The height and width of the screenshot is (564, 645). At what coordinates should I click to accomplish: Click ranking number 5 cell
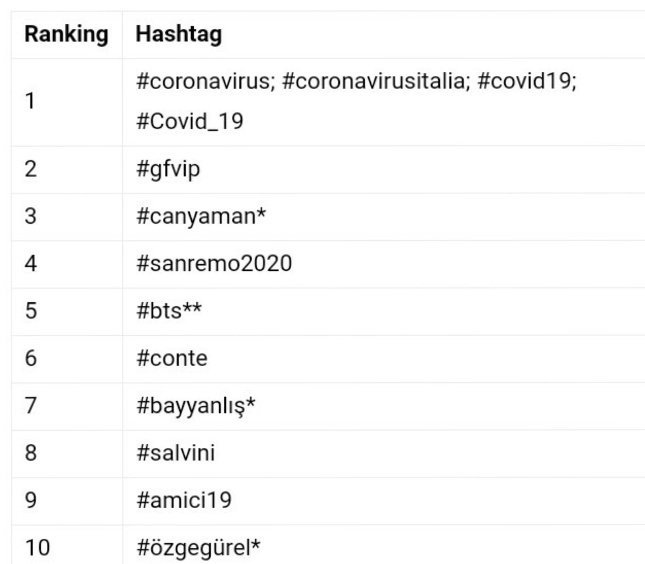[x=67, y=311]
